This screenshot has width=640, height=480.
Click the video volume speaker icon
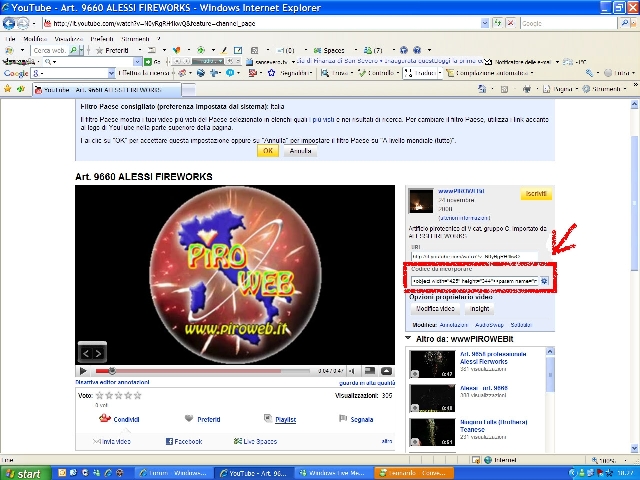[x=352, y=371]
